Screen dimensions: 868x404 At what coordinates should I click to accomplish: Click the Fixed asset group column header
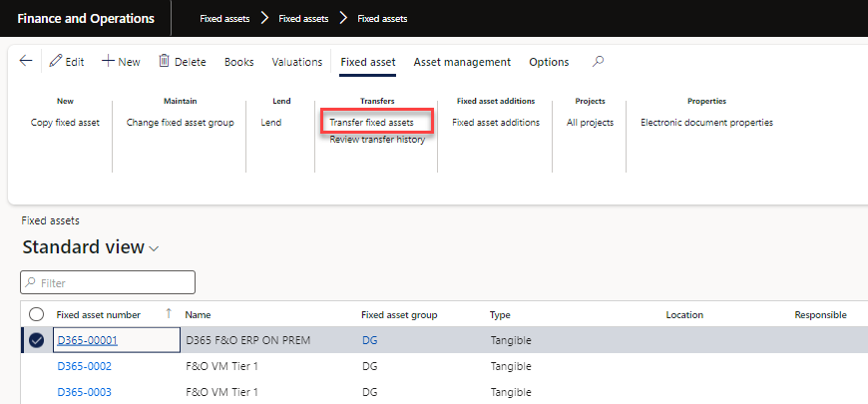click(399, 315)
